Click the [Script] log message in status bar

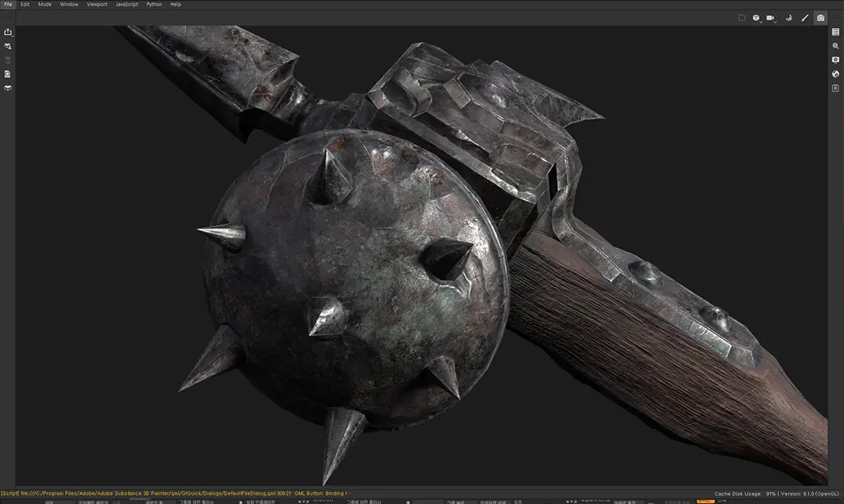coord(175,493)
